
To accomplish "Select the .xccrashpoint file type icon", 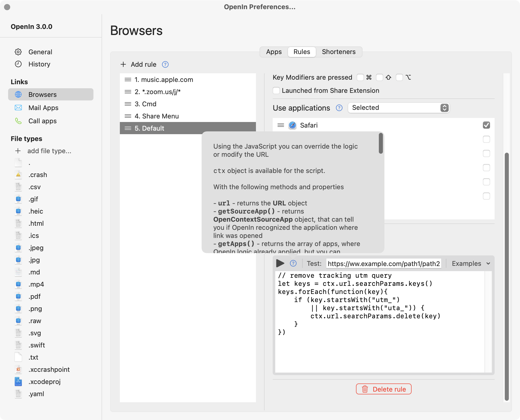I will tap(18, 369).
